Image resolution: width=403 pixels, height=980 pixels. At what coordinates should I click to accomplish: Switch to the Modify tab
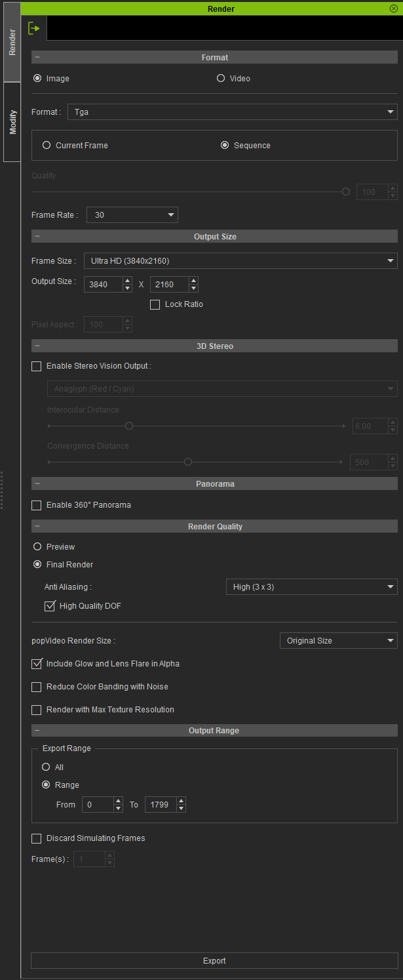(x=12, y=122)
